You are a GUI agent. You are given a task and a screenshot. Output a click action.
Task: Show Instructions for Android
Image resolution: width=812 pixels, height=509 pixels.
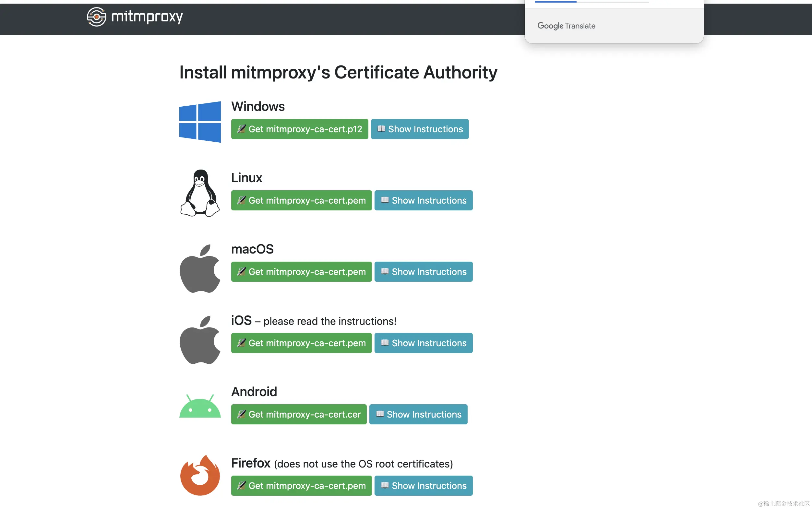tap(418, 414)
